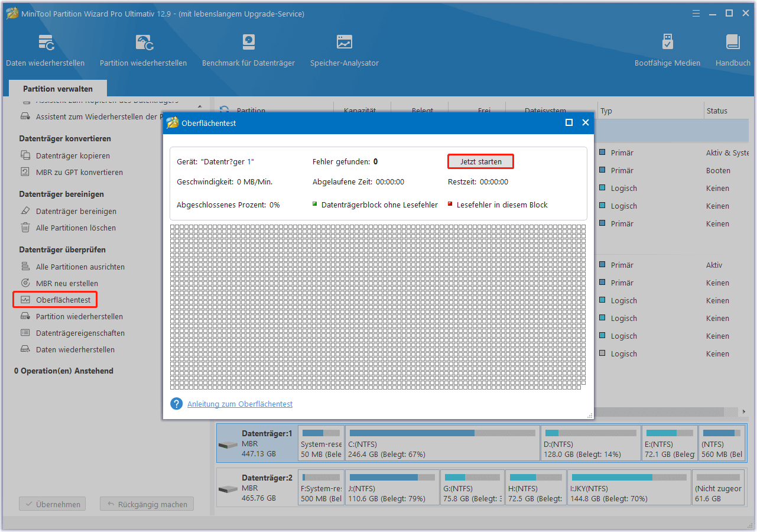Screen dimensions: 757x532
Task: Open Partition wiederherstellen in top toolbar
Action: point(143,50)
